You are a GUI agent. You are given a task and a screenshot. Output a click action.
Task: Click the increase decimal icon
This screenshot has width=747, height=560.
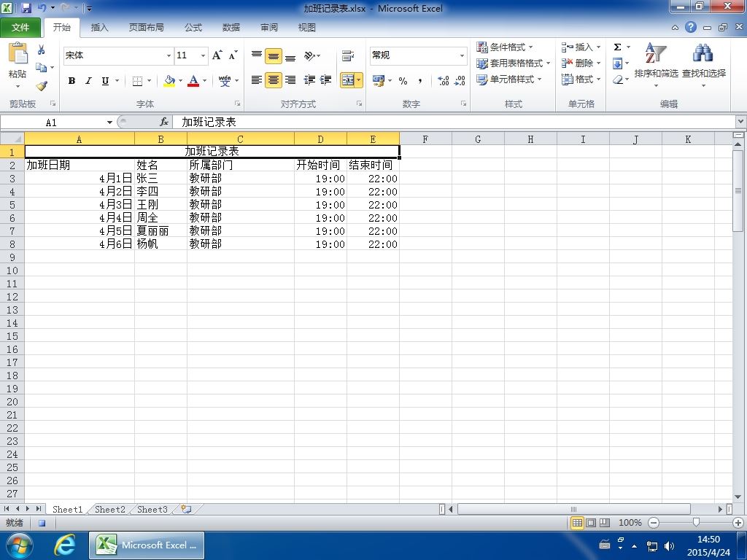pos(443,80)
